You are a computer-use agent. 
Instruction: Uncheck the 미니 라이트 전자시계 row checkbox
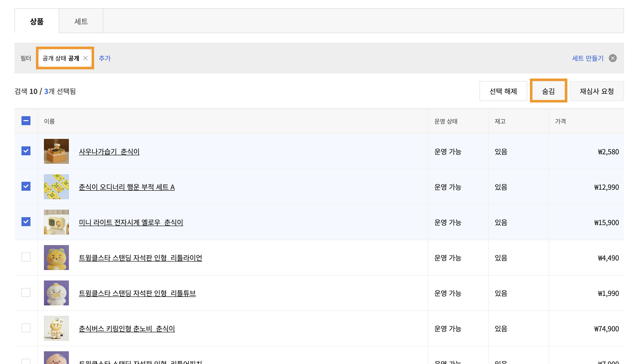tap(26, 222)
